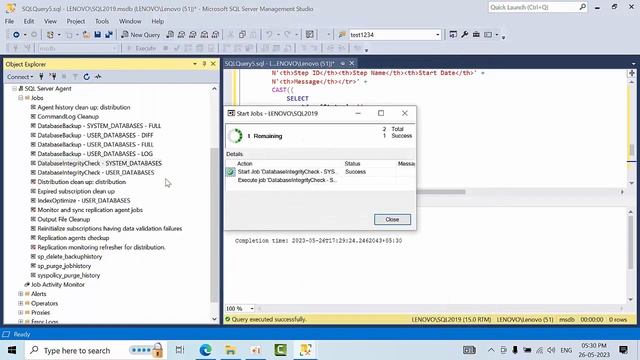Click the Navigate Backward arrow icon

click(16, 35)
